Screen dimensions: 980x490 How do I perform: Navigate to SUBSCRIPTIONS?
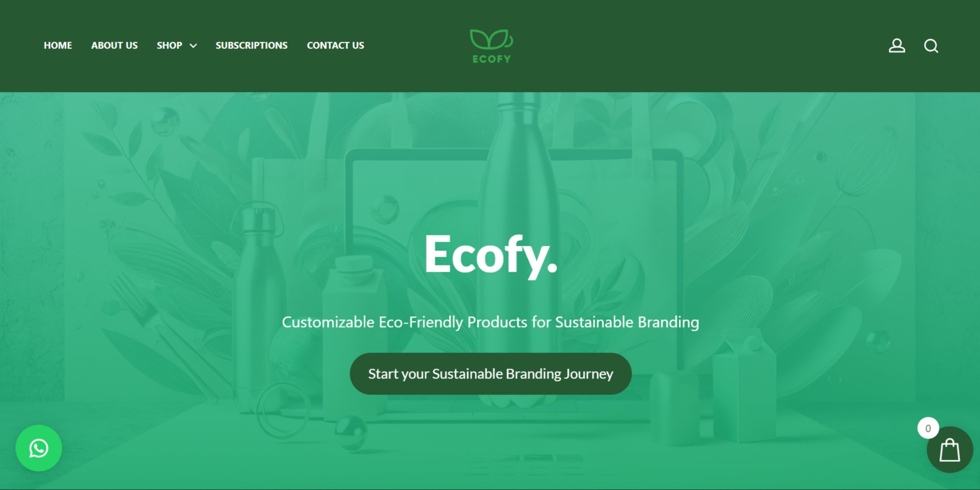click(x=251, y=45)
